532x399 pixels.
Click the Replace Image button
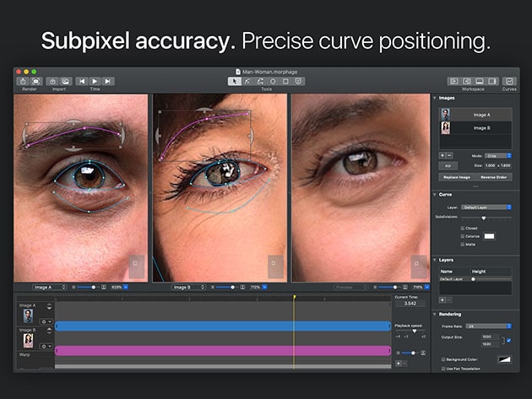457,177
